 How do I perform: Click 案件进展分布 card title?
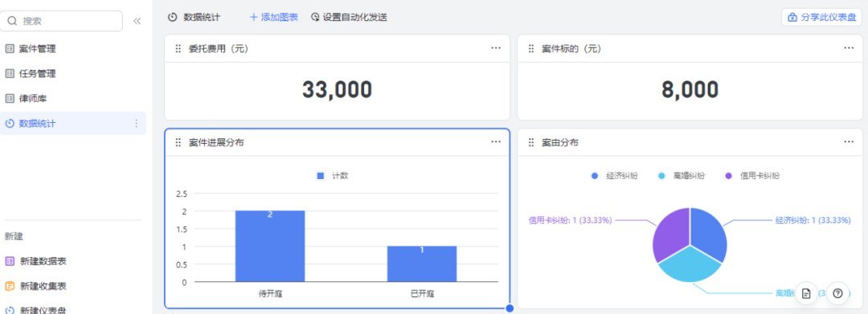(x=216, y=143)
